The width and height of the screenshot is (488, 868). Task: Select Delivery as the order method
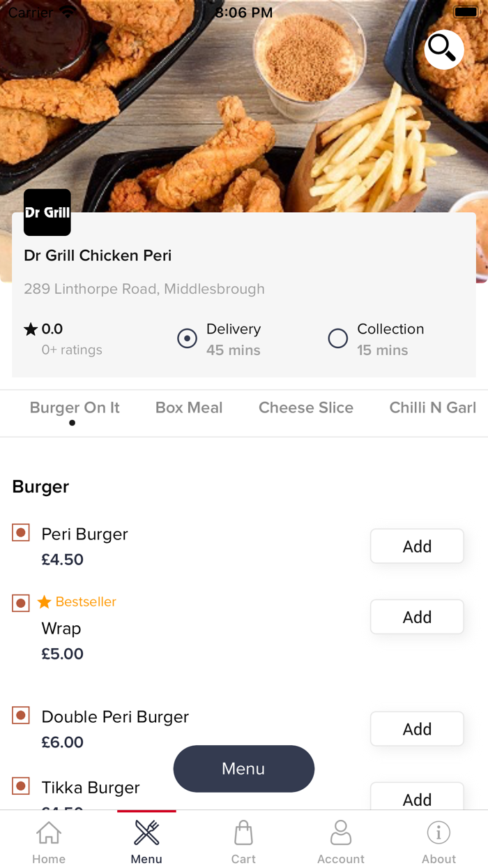pos(187,338)
